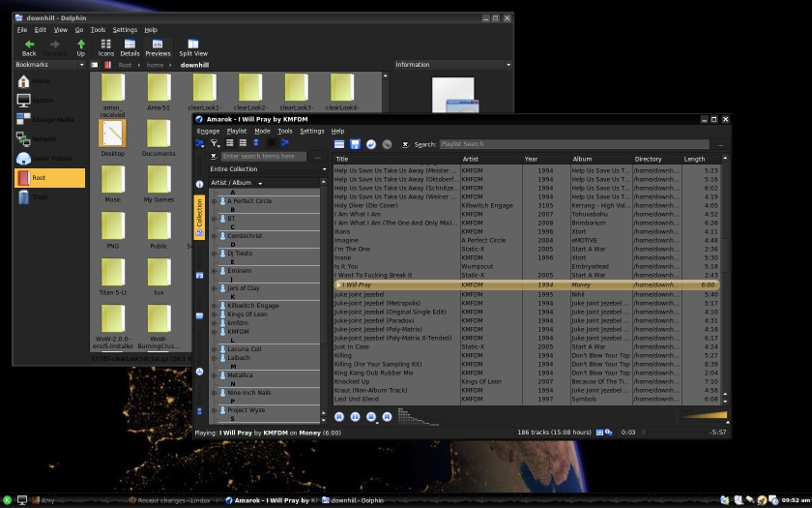Open the Go menu in Dolphin
The image size is (812, 508).
[78, 30]
